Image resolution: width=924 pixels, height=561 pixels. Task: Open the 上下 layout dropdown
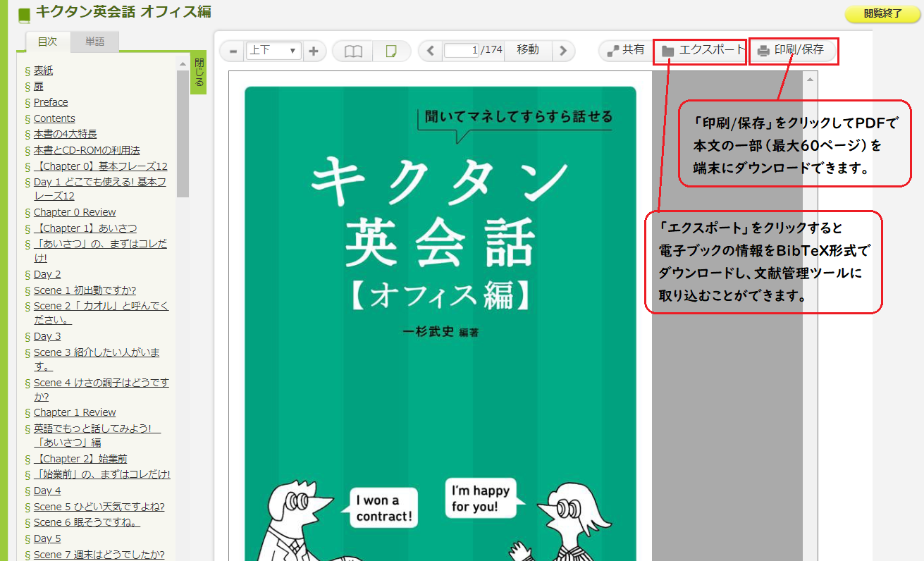click(273, 51)
